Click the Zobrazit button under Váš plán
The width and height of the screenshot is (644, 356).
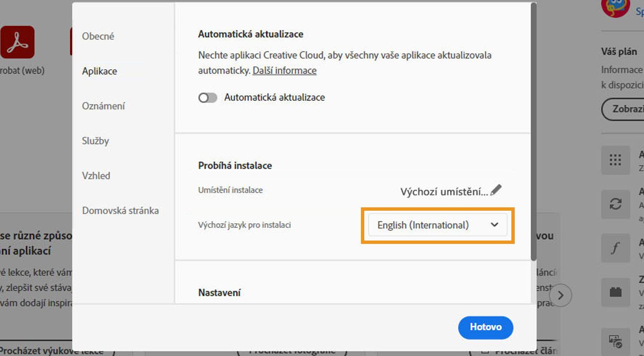click(x=625, y=109)
